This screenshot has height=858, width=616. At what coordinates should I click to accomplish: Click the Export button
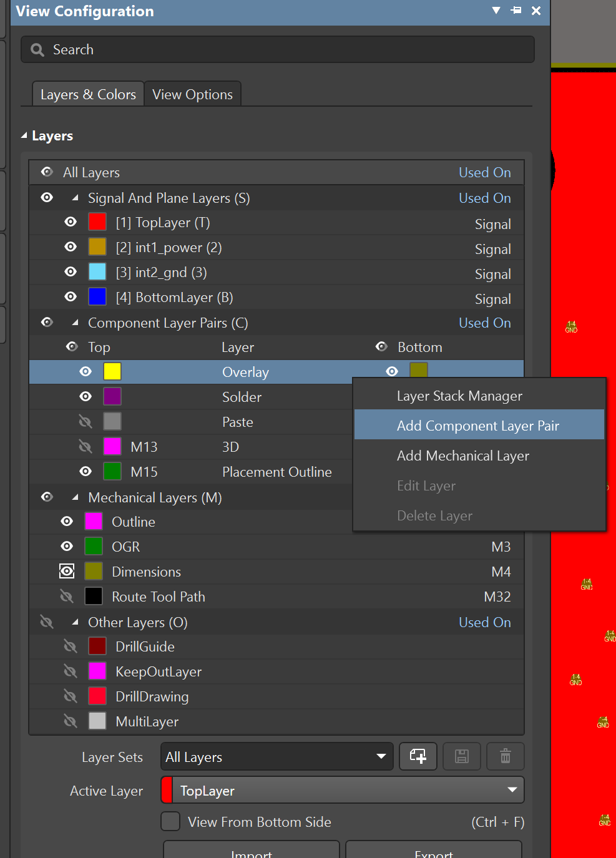pyautogui.click(x=434, y=852)
